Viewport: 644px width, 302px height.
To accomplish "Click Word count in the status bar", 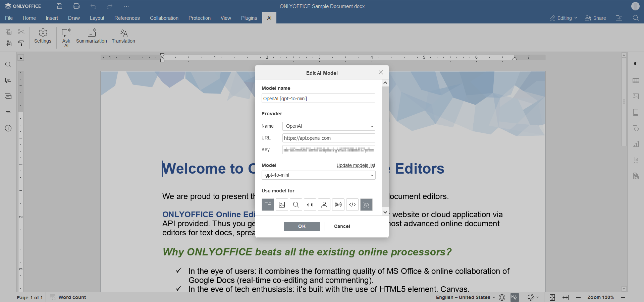I will [x=68, y=297].
